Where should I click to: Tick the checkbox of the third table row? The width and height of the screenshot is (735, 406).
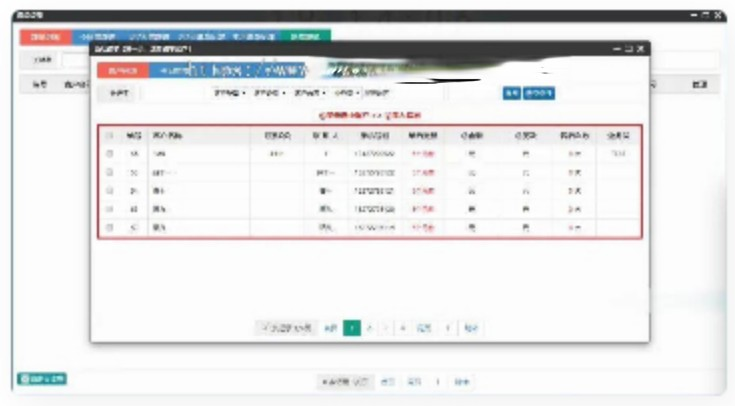point(109,191)
